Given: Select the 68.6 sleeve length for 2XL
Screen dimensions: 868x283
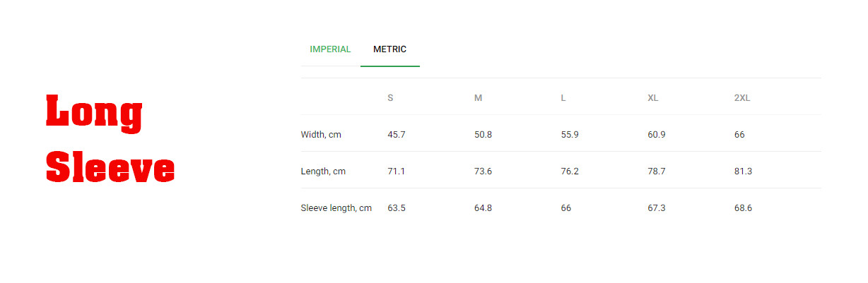Looking at the screenshot, I should click(x=743, y=208).
